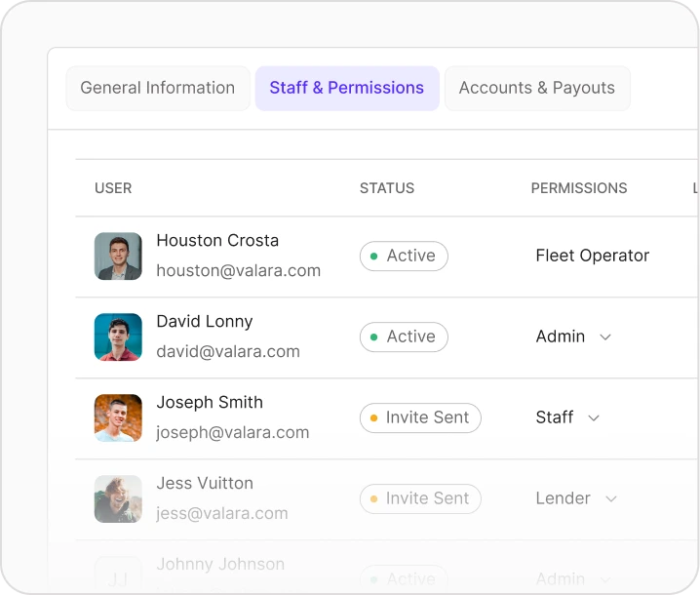700x595 pixels.
Task: Click Houston Crosta's Active status badge
Action: [404, 256]
